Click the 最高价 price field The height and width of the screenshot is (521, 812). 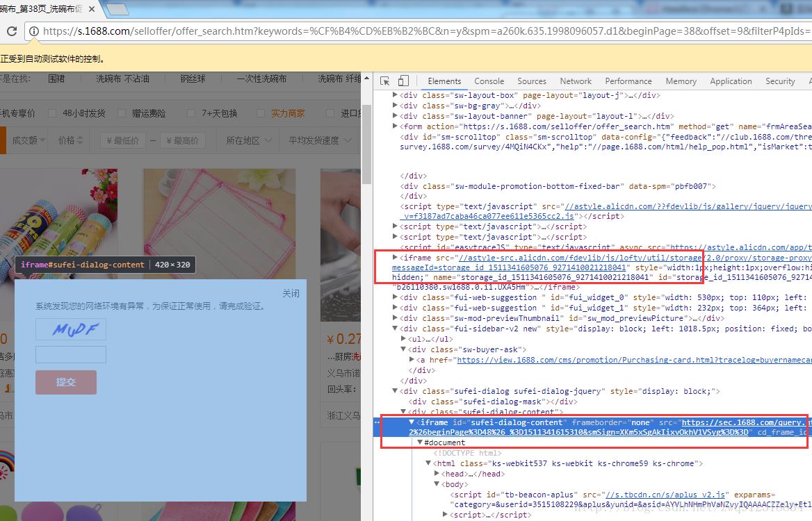(x=182, y=140)
